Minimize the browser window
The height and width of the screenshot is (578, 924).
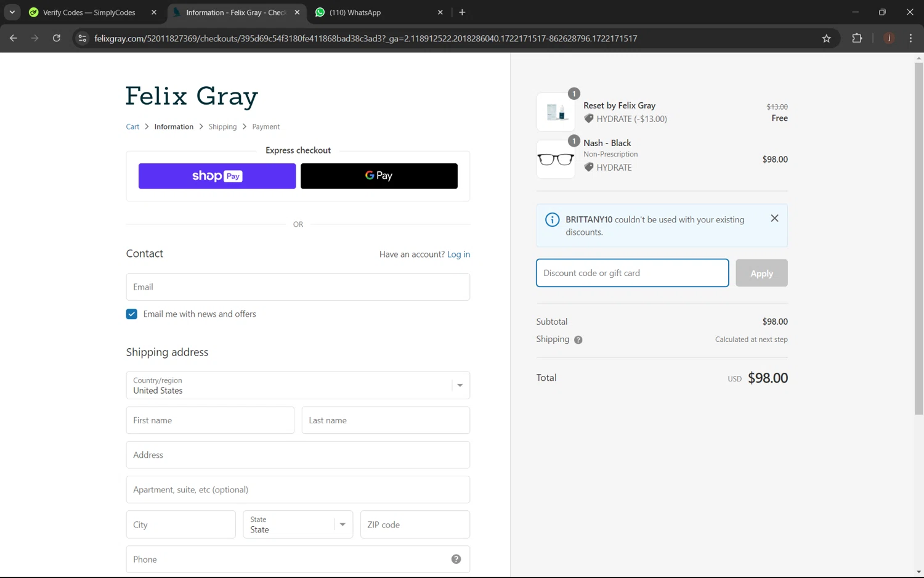[x=855, y=12]
